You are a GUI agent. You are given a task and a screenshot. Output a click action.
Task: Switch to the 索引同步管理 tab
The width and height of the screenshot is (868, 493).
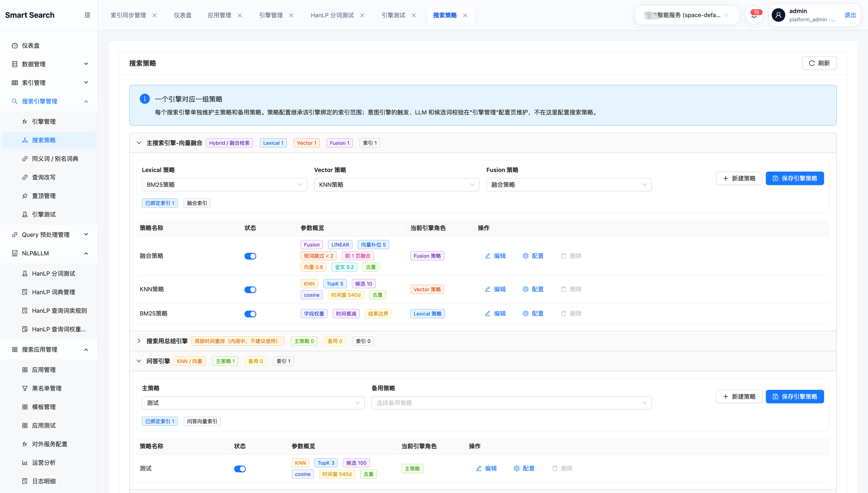click(128, 15)
